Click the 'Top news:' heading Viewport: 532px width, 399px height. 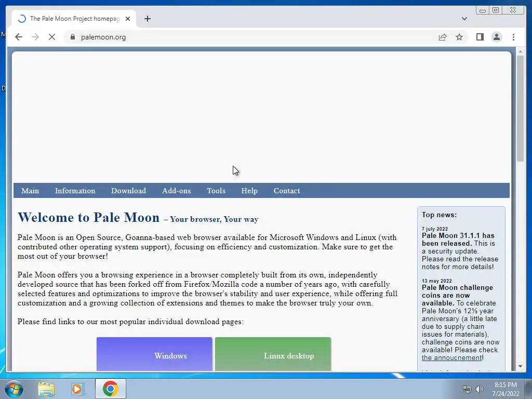click(439, 215)
